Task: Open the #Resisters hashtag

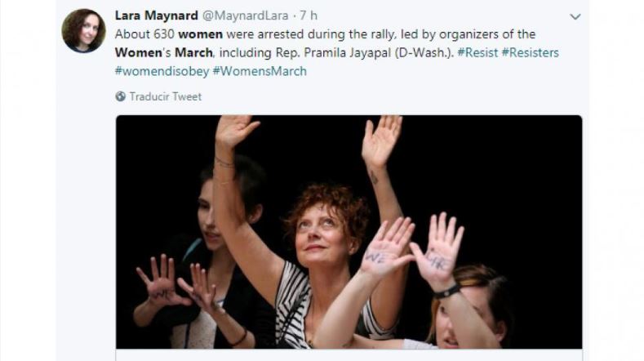Action: pyautogui.click(x=531, y=52)
